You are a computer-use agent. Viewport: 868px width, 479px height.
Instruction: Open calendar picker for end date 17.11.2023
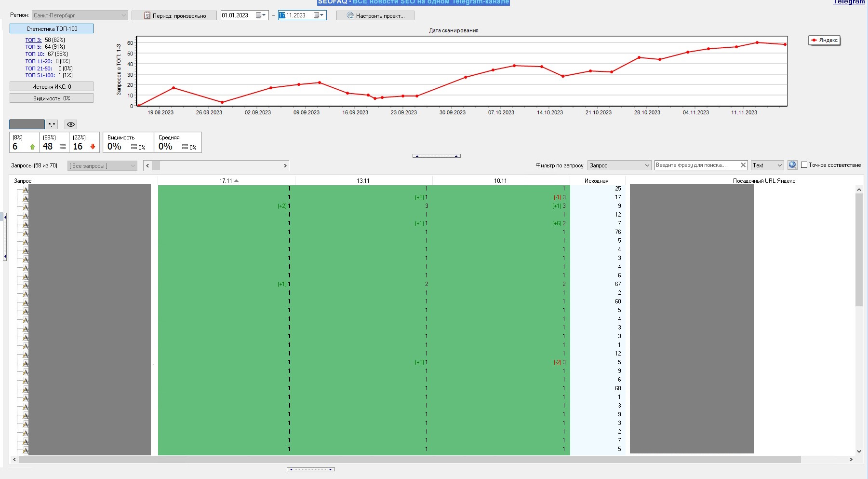click(x=319, y=15)
